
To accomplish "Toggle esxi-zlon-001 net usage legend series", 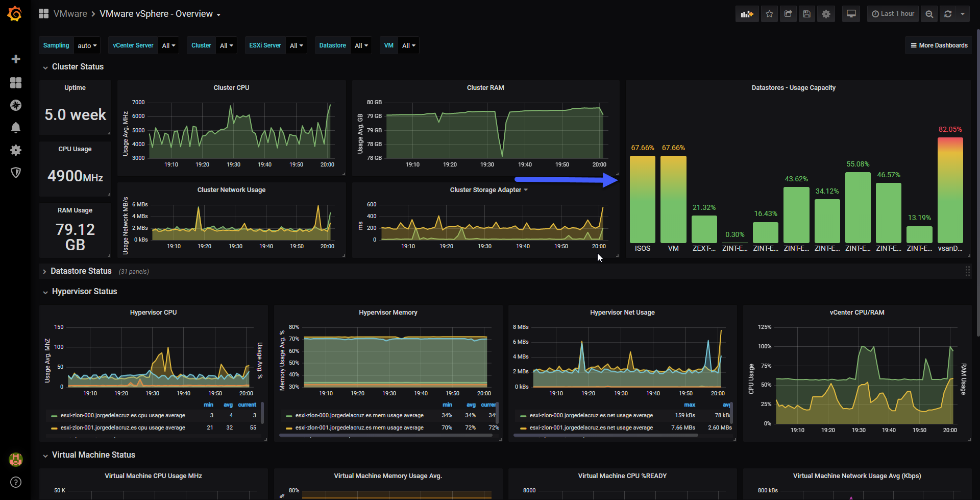I will (x=591, y=428).
